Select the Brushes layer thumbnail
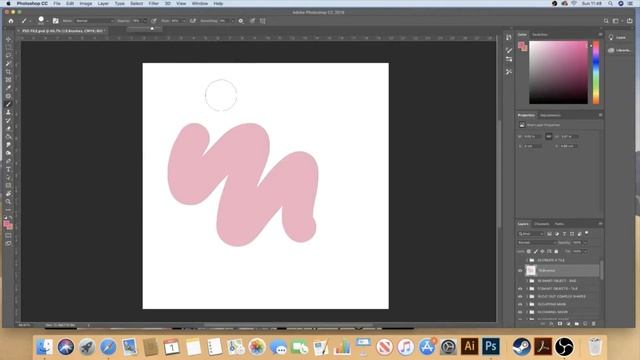This screenshot has height=360, width=640. pyautogui.click(x=531, y=270)
